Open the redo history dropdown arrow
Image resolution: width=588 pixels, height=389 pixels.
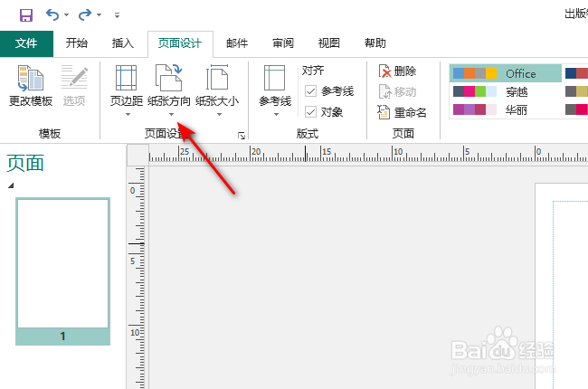click(99, 15)
